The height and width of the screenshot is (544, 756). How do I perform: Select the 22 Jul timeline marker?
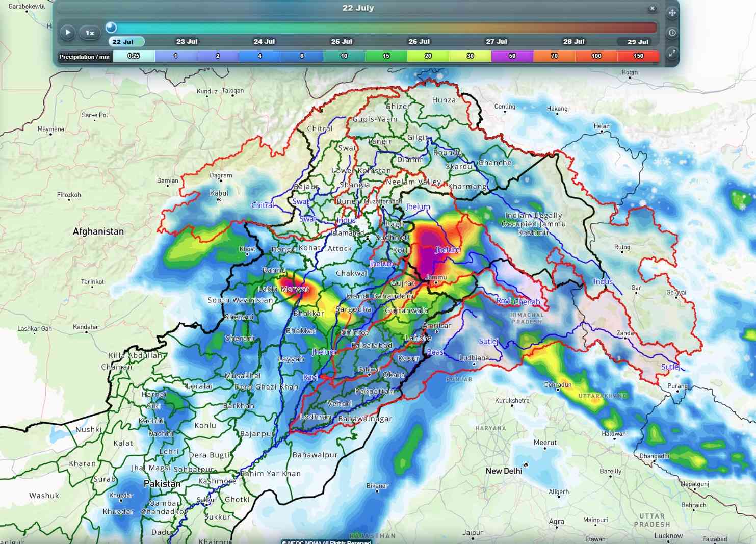pyautogui.click(x=126, y=42)
